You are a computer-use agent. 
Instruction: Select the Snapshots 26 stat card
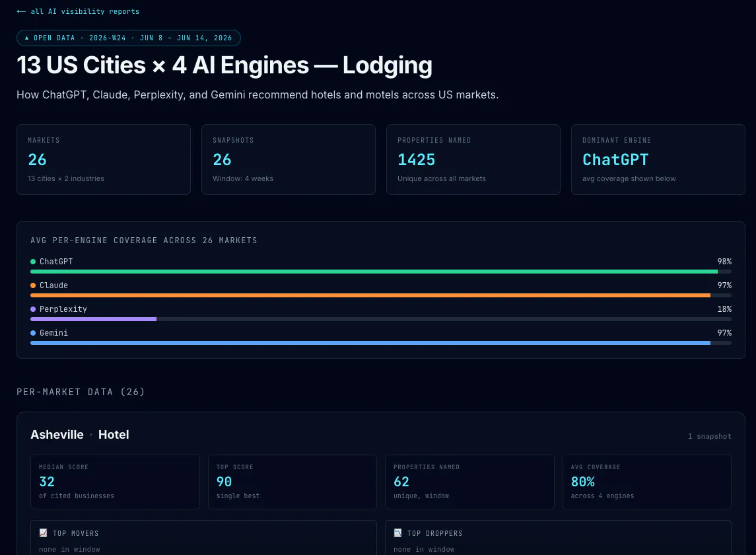coord(289,160)
